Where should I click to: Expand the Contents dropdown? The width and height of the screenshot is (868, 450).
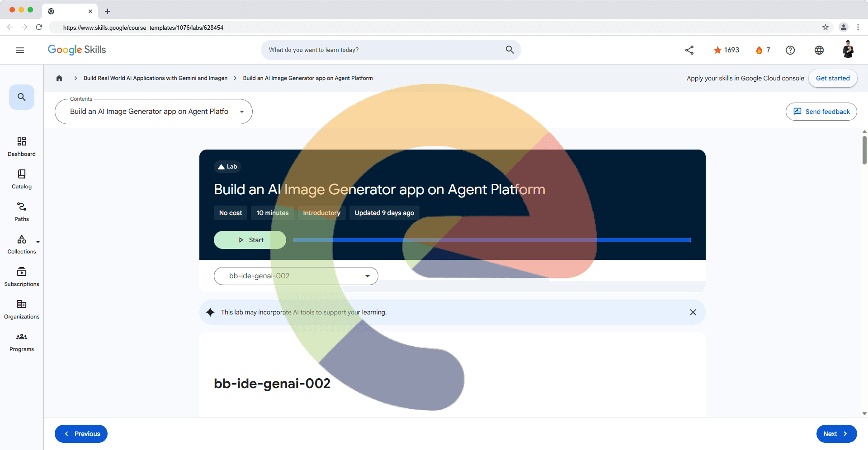click(x=154, y=112)
